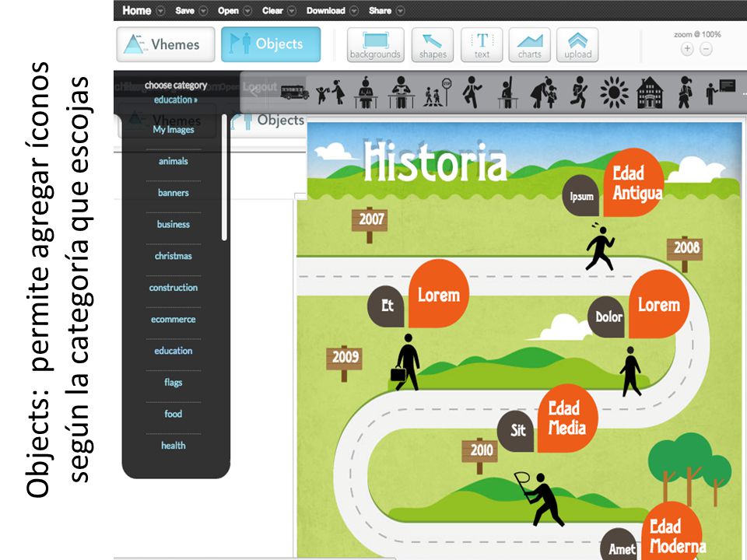The image size is (747, 560).
Task: Add the running boy with backpack icon
Action: click(x=579, y=92)
